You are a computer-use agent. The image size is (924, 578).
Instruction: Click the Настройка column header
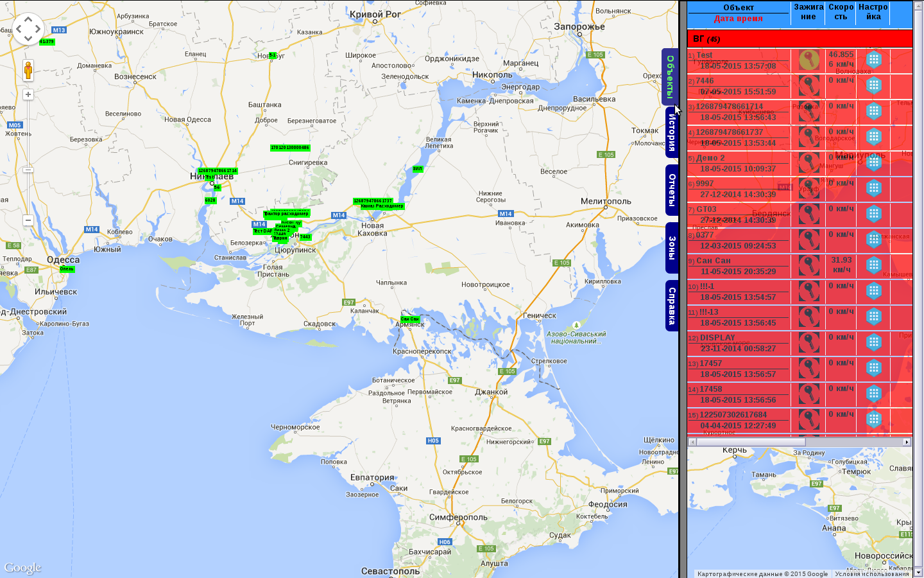point(873,12)
